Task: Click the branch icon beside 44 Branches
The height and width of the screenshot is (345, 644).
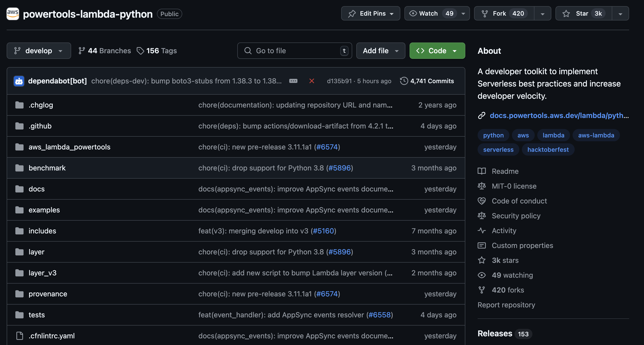Action: (x=82, y=51)
